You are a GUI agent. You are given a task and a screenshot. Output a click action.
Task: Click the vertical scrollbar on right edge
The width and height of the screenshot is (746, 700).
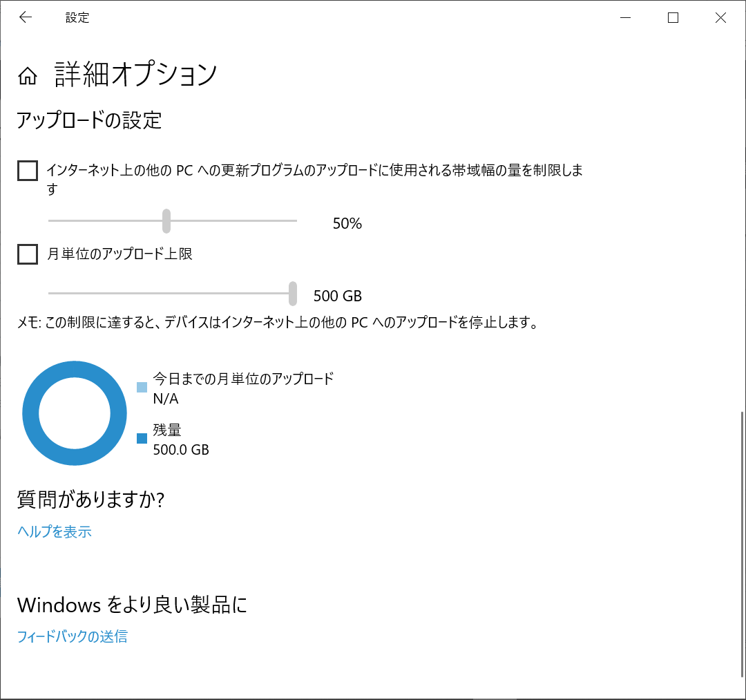pos(742,545)
